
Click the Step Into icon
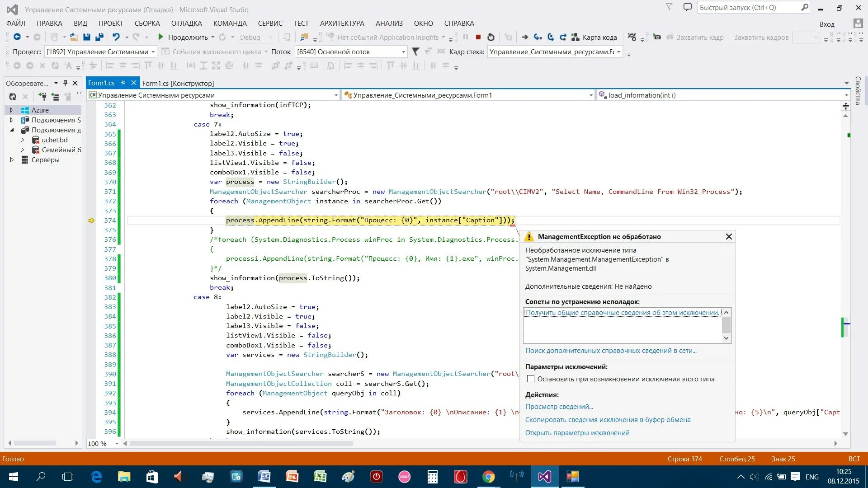538,37
